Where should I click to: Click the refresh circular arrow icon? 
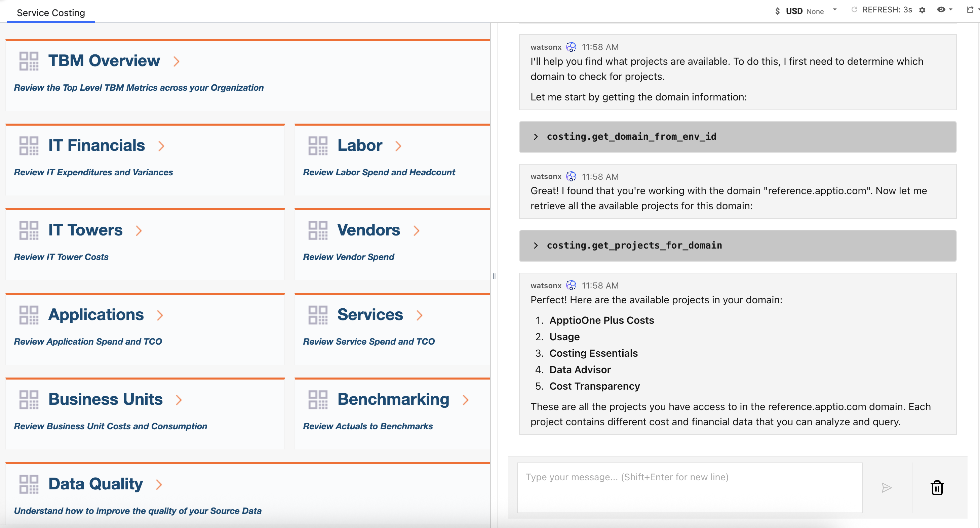coord(854,10)
